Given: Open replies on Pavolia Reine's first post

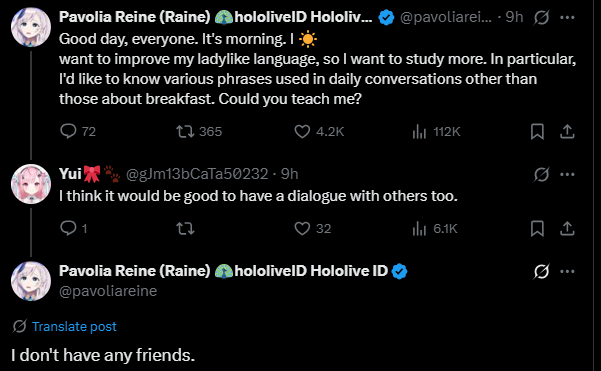Looking at the screenshot, I should (78, 131).
